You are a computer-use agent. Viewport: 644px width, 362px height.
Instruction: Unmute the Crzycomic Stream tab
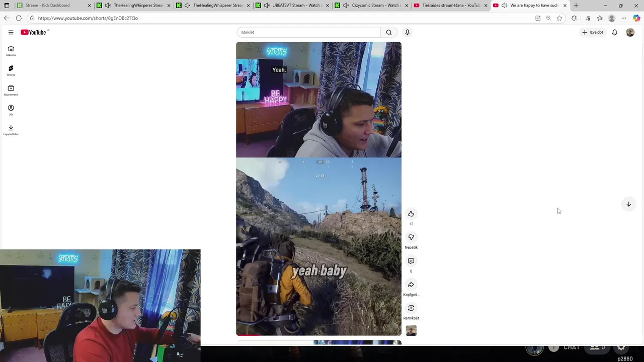click(x=346, y=6)
